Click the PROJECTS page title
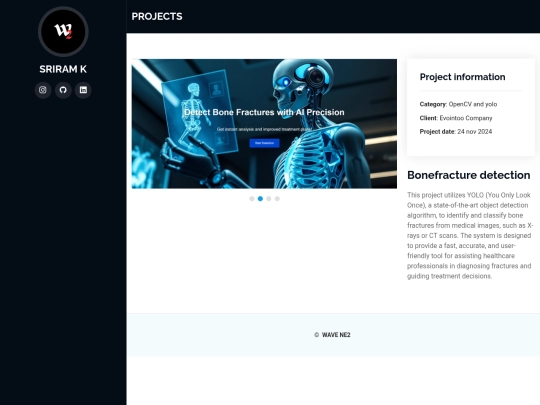This screenshot has height=405, width=540. tap(157, 17)
